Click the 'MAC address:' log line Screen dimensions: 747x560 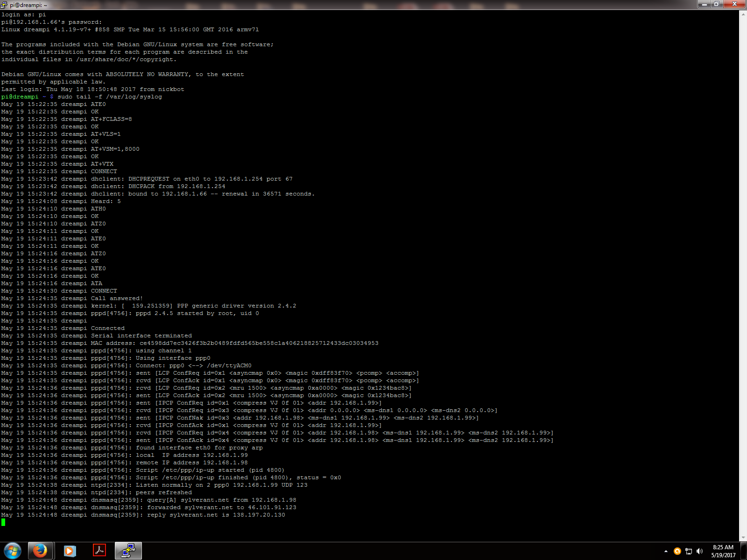190,343
